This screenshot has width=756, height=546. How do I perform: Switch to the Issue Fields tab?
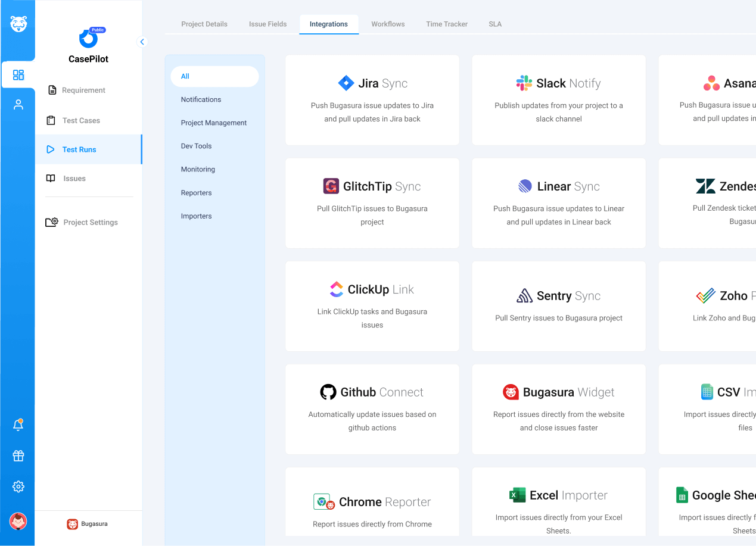tap(268, 24)
